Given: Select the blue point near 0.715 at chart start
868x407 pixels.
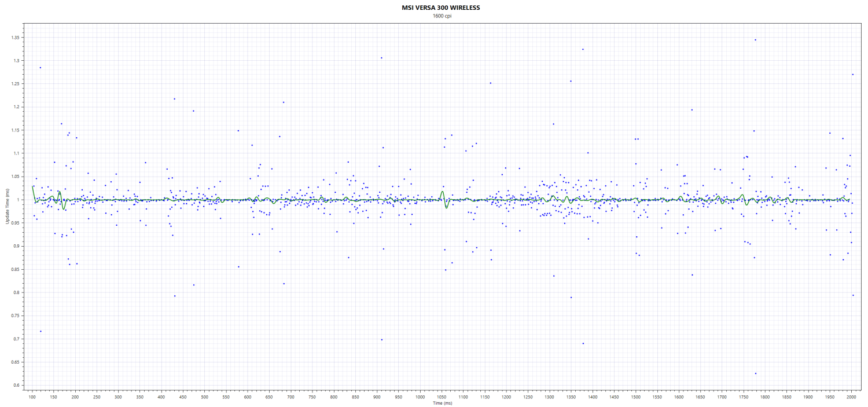Looking at the screenshot, I should coord(41,331).
